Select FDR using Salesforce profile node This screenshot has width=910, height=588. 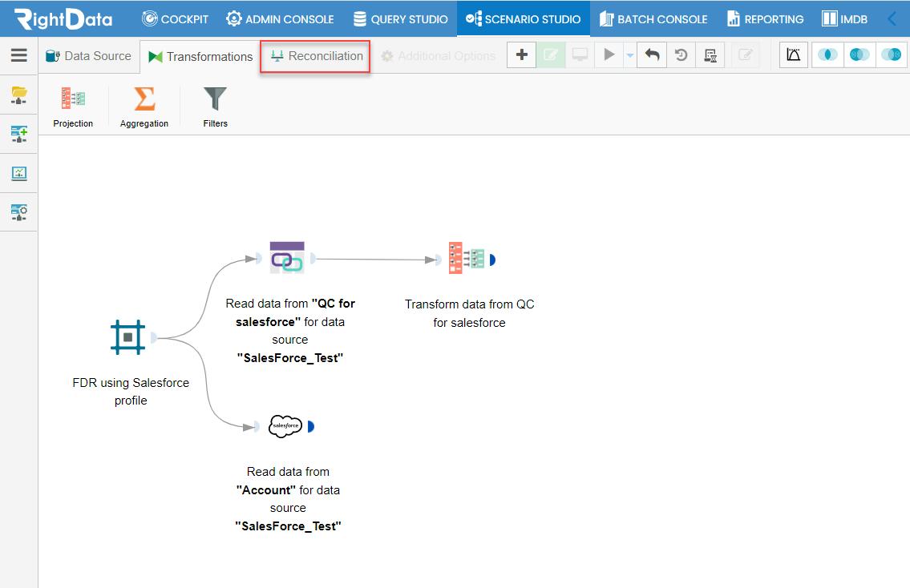pyautogui.click(x=127, y=337)
